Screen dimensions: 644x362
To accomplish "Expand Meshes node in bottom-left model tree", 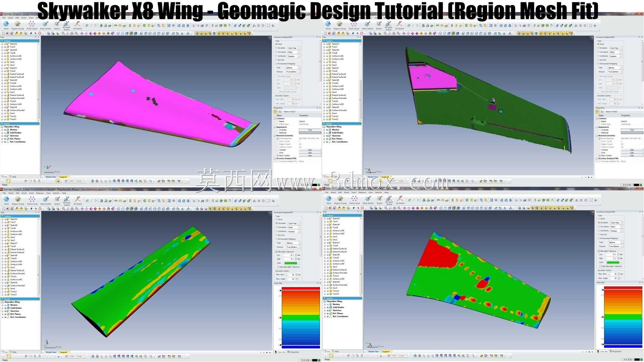I will (x=3, y=305).
